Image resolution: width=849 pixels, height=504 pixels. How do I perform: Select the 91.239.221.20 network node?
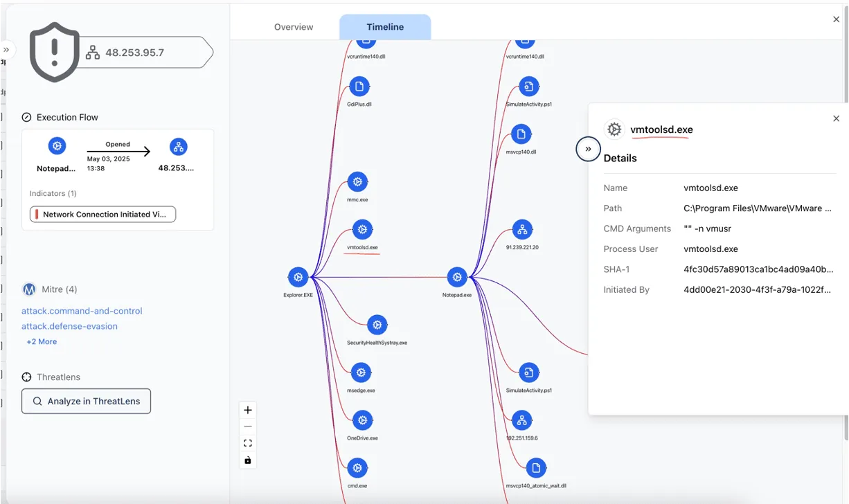coord(521,229)
